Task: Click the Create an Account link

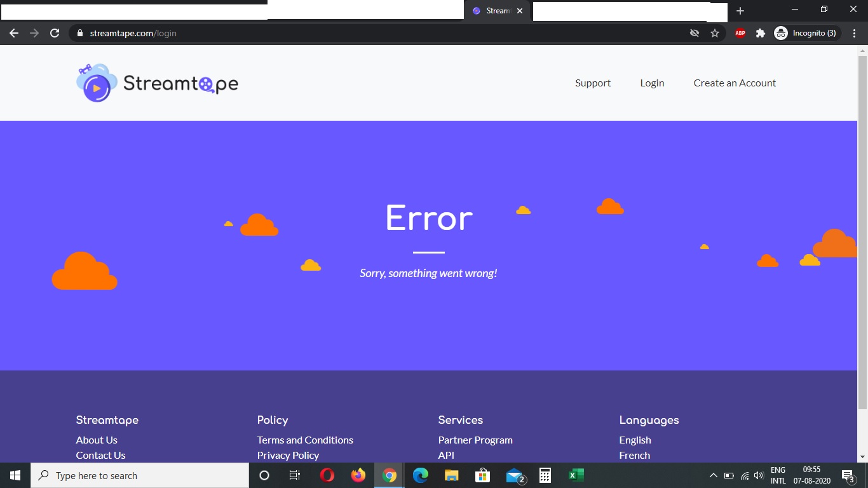Action: (735, 83)
